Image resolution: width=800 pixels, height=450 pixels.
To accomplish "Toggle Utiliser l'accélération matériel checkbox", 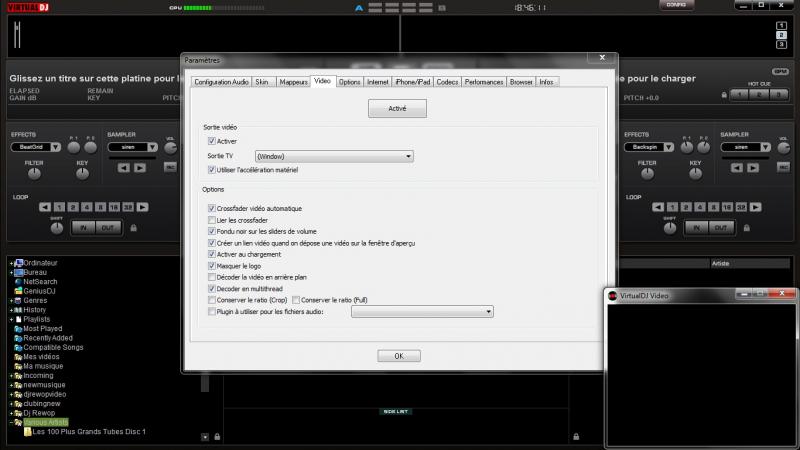I will coord(212,169).
